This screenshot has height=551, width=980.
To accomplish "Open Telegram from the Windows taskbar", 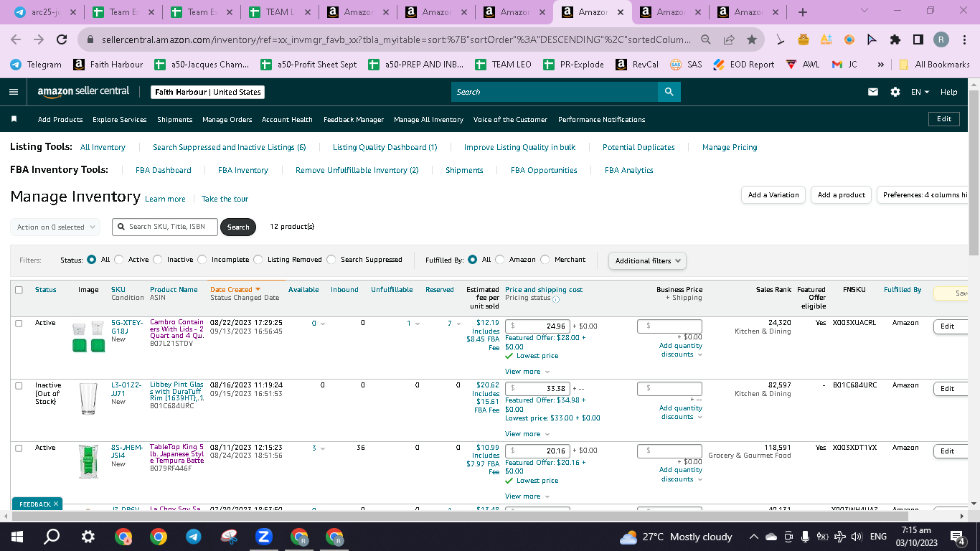I will coord(194,537).
